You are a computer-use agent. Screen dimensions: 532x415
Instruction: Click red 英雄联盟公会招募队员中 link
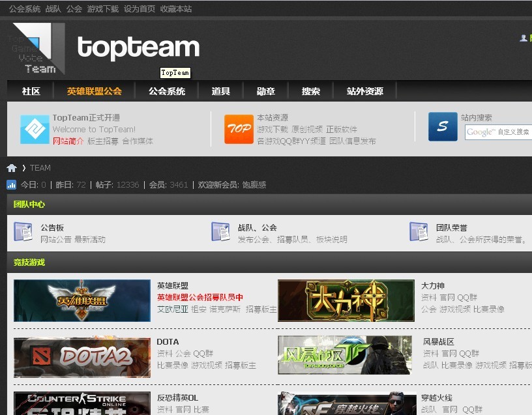pyautogui.click(x=200, y=297)
